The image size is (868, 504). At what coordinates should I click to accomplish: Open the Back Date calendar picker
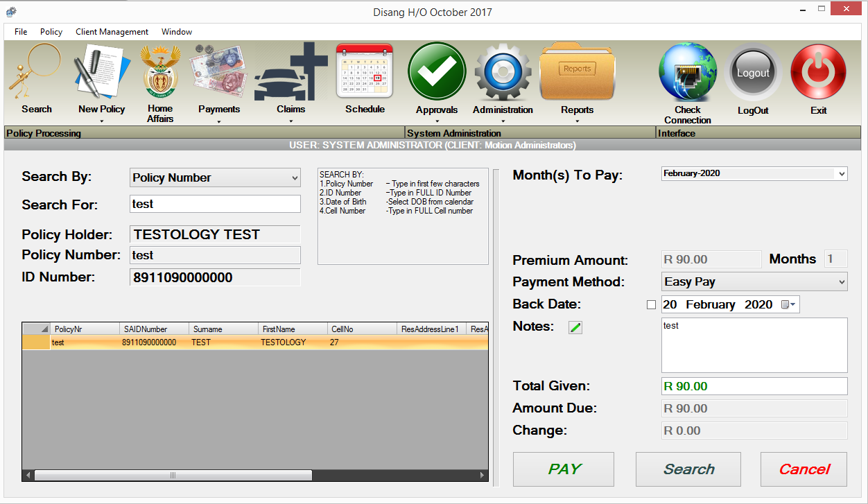pyautogui.click(x=789, y=305)
